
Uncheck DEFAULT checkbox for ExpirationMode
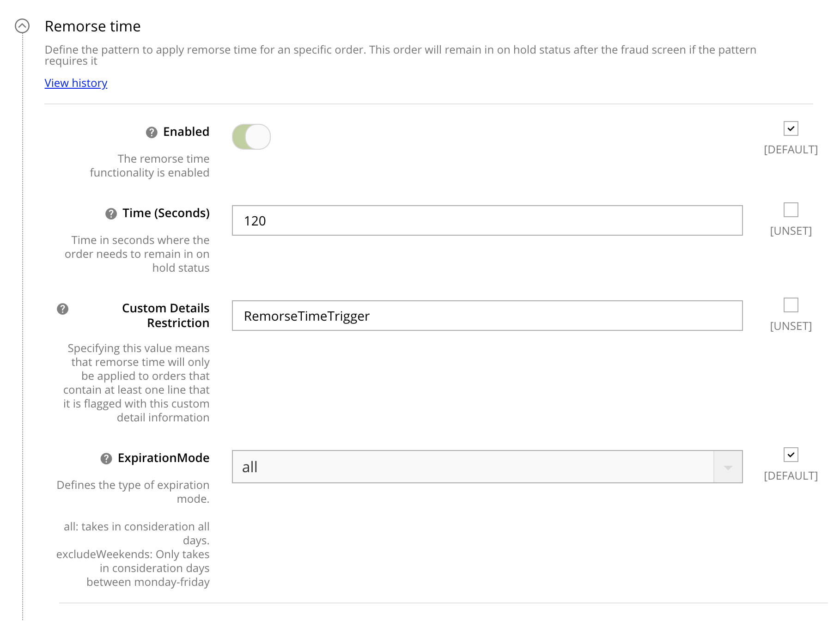(x=791, y=455)
